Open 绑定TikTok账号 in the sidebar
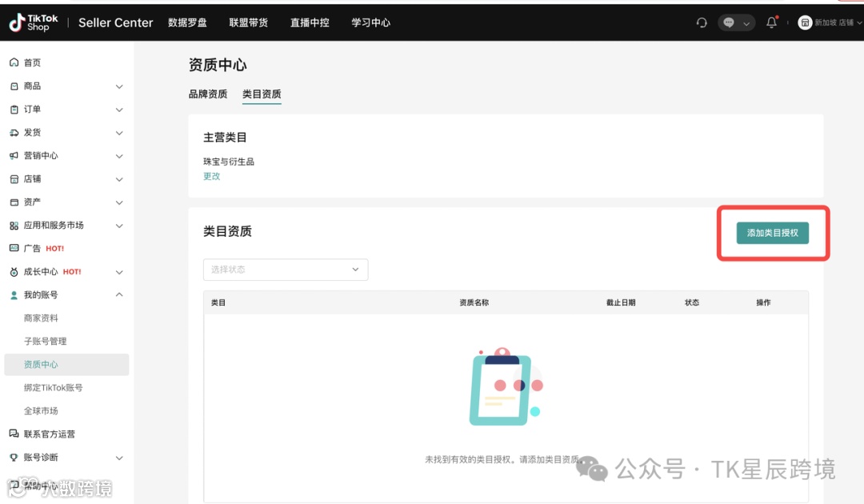 coord(54,388)
